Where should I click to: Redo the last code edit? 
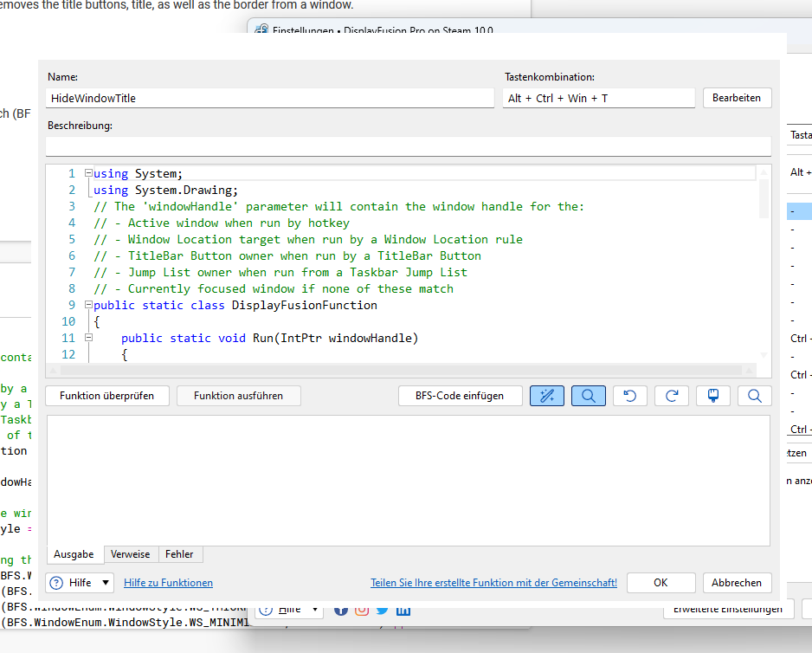[x=672, y=396]
